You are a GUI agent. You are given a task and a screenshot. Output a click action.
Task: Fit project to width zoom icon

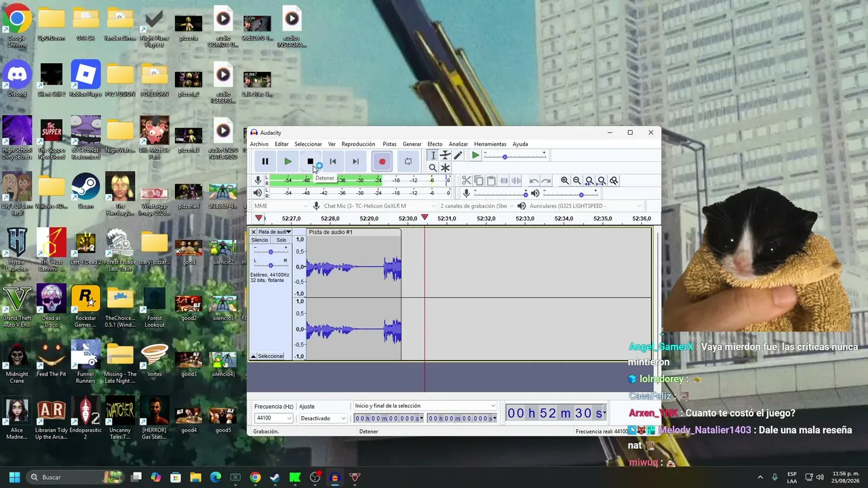pos(601,180)
